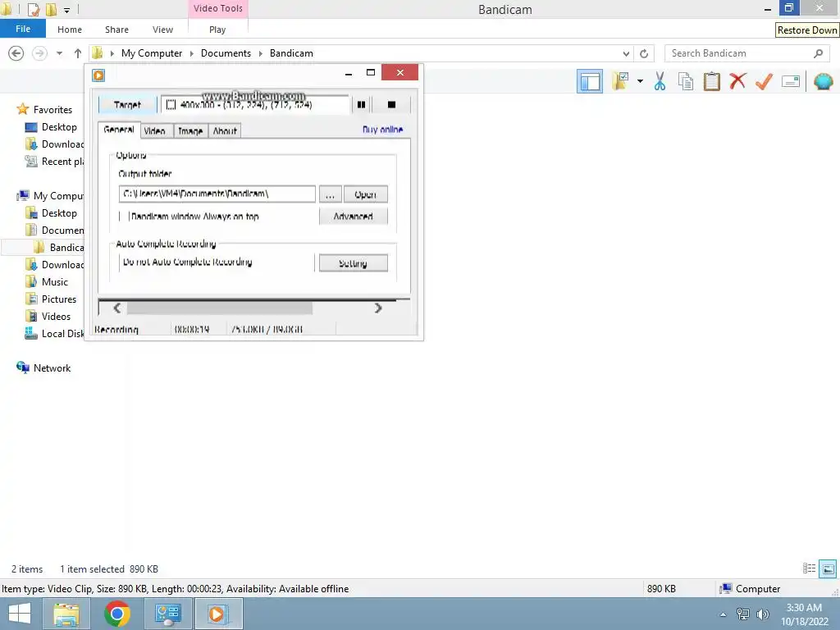
Task: Click the browse '...' button for output folder
Action: click(x=330, y=194)
